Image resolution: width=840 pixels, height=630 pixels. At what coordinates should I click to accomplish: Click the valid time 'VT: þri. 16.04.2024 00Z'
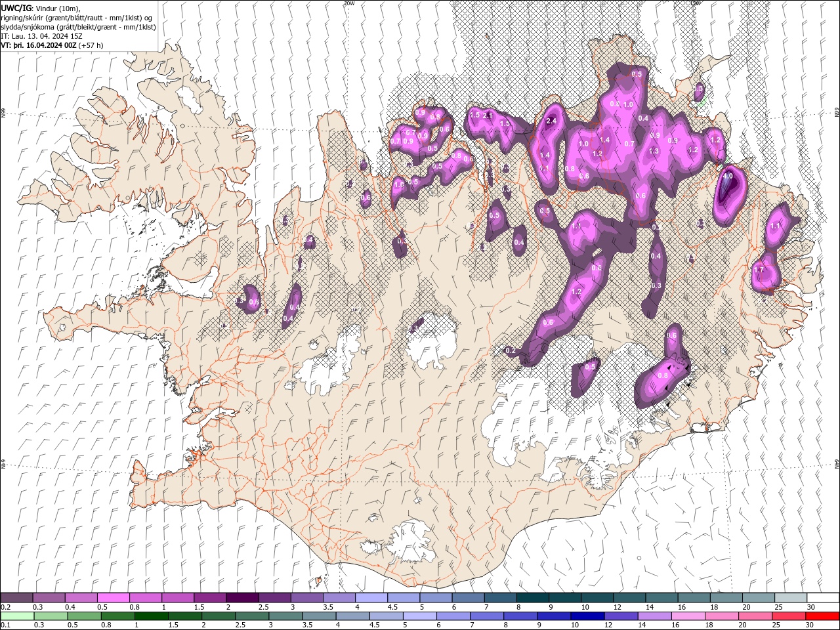[39, 45]
